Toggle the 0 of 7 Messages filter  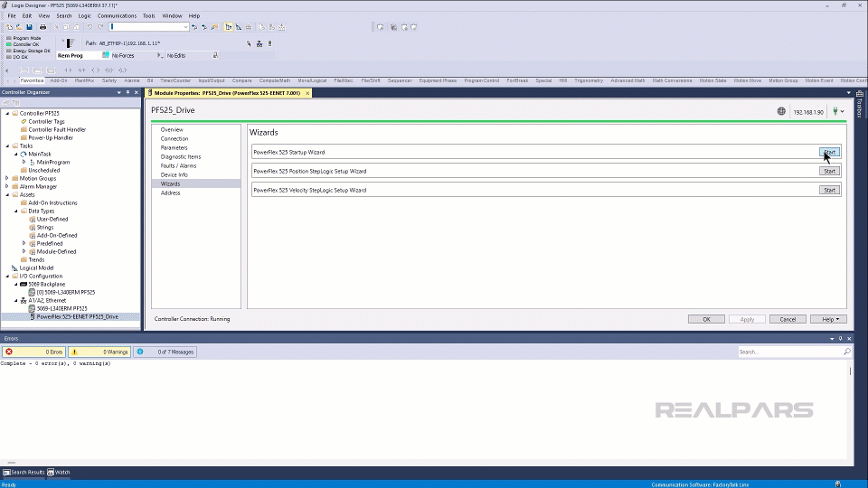165,352
